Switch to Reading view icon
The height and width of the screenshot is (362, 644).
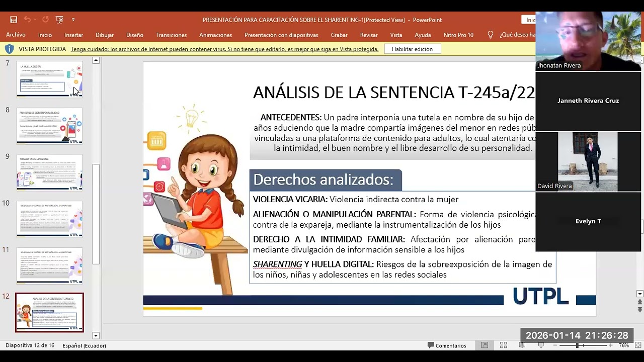point(522,345)
